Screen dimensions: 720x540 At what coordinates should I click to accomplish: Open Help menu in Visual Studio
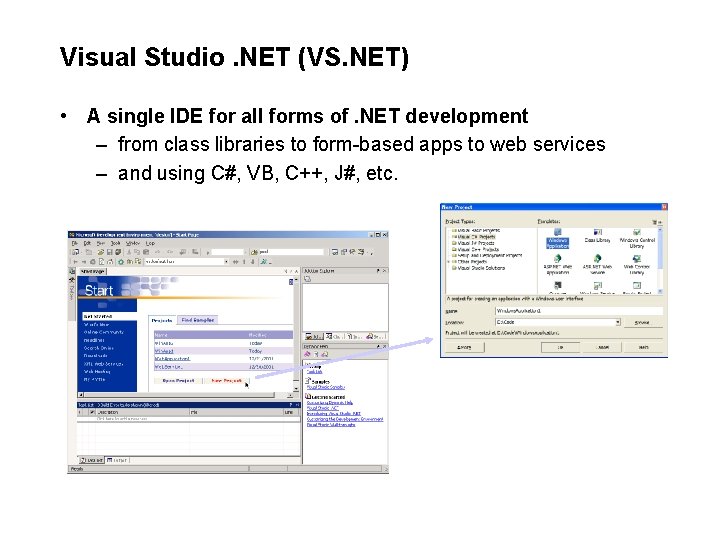(150, 243)
